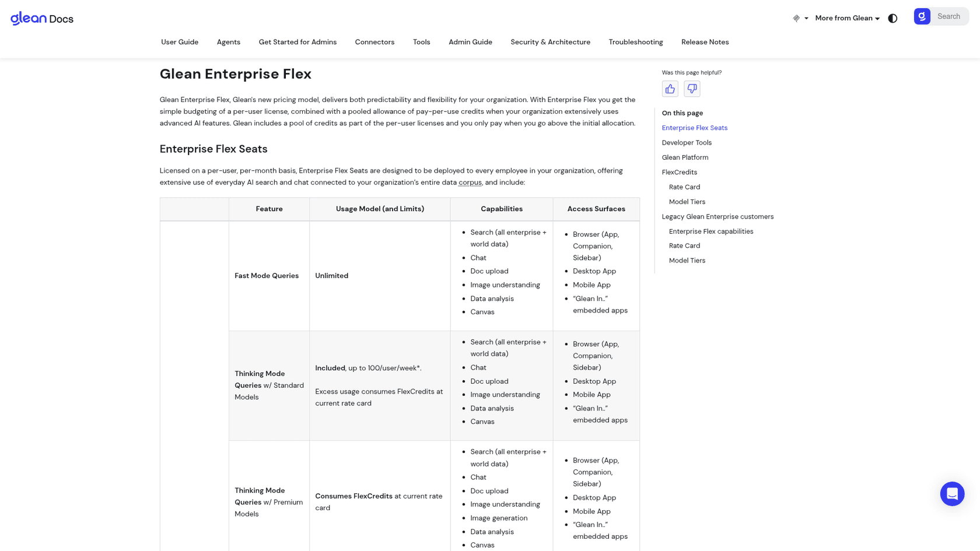Go to the Connectors section
Viewport: 980px width, 551px height.
coord(374,42)
